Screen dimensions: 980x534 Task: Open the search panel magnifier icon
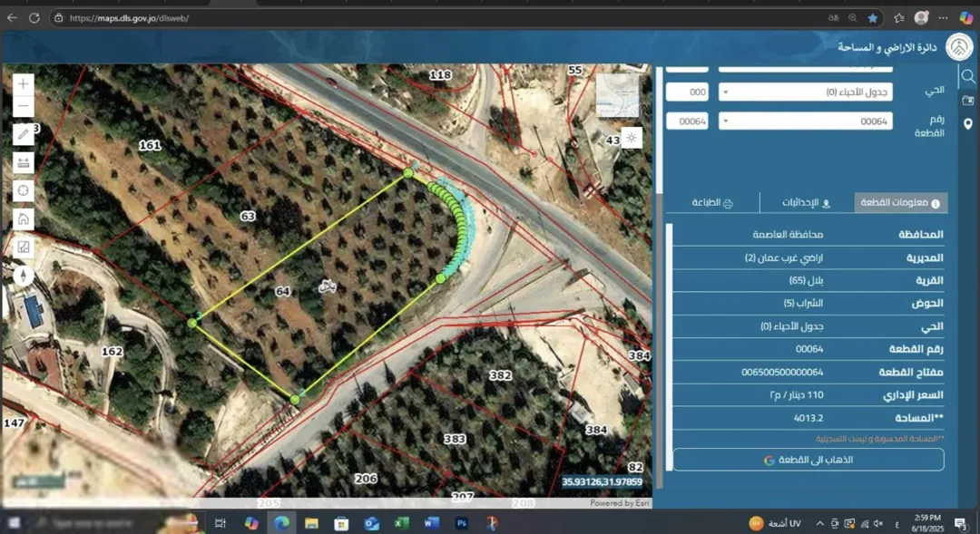[x=968, y=76]
